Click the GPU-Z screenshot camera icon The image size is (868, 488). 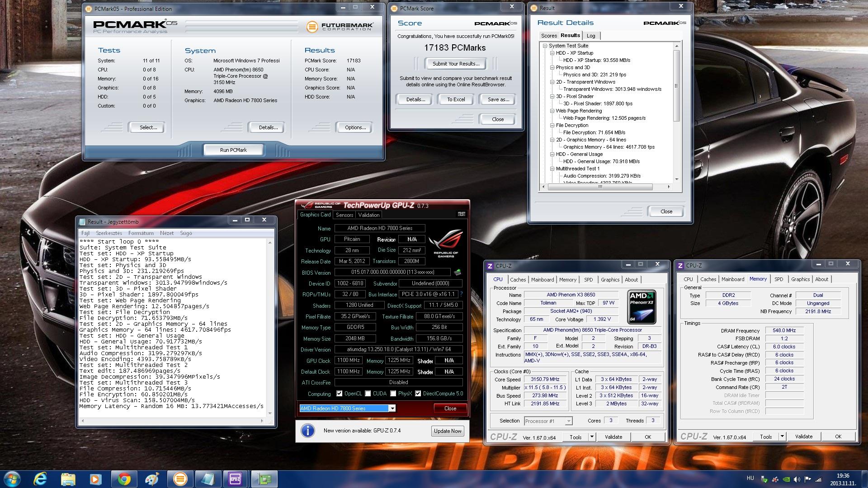pos(461,214)
